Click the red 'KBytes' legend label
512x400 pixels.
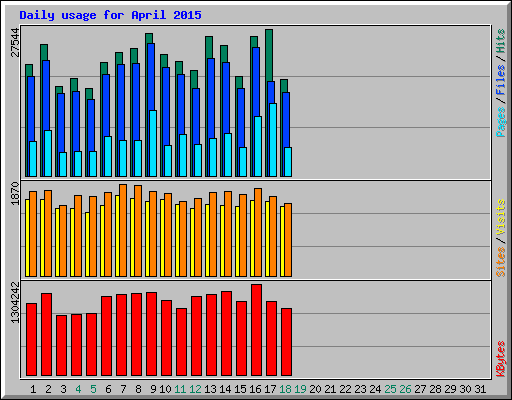pos(501,359)
